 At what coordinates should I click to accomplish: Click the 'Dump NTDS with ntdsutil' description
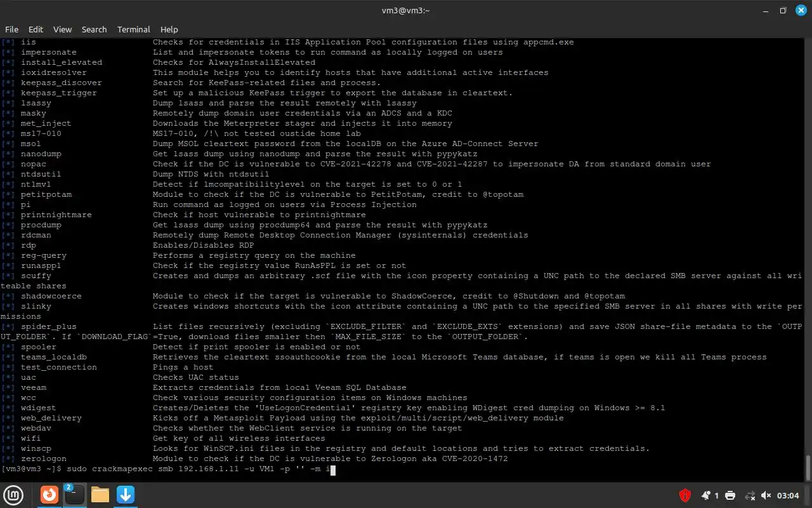pos(211,174)
